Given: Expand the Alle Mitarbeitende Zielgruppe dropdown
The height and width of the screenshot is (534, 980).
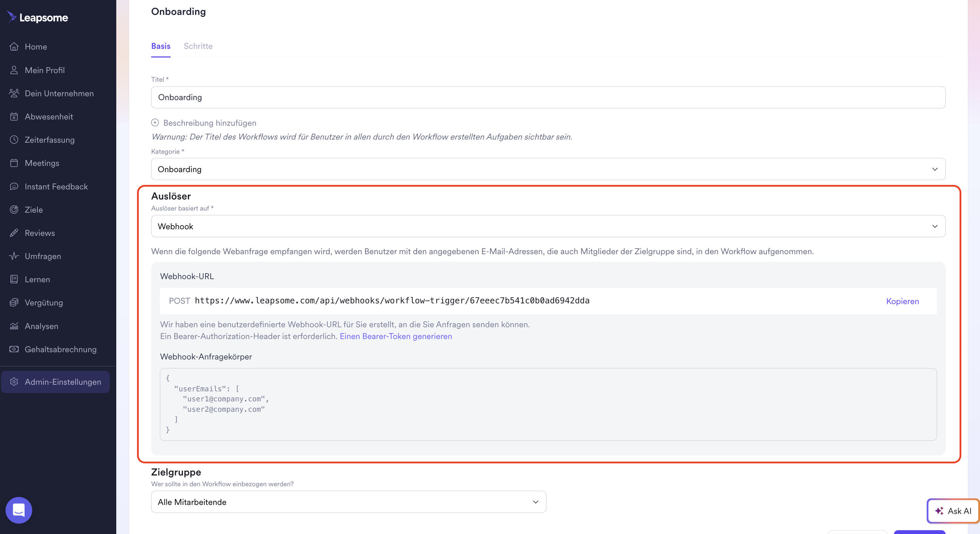Looking at the screenshot, I should pyautogui.click(x=348, y=502).
